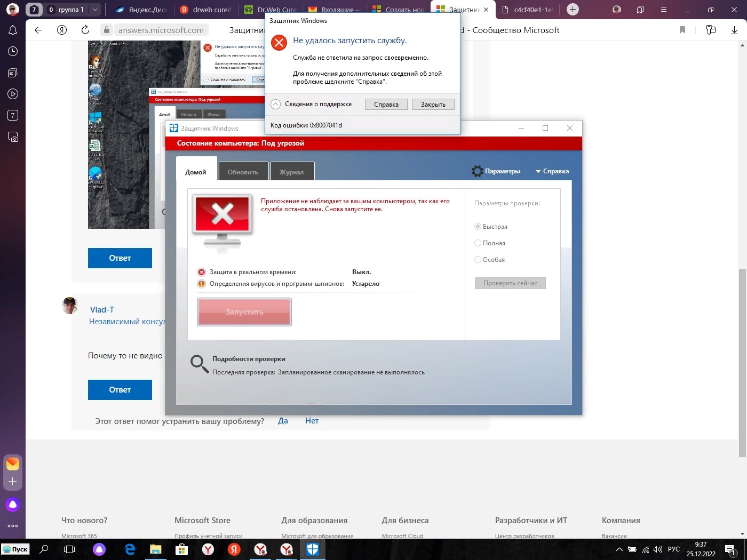Reload the current page

(x=85, y=30)
